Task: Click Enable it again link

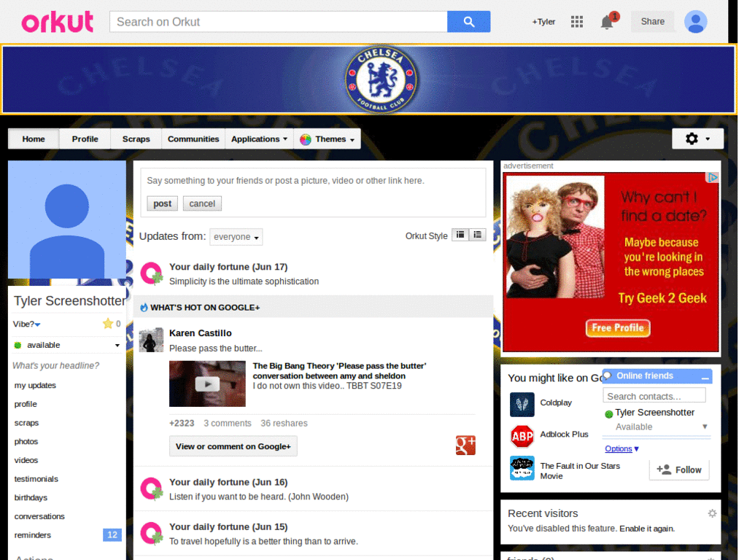Action: pos(647,529)
